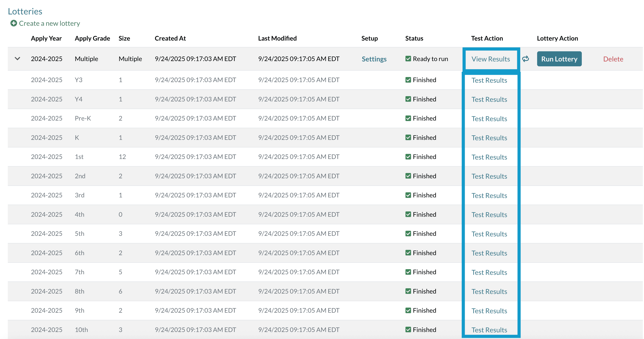Collapse the 2024-2025 Multiple lottery row
Screen dimensions: 644x339
pos(17,59)
